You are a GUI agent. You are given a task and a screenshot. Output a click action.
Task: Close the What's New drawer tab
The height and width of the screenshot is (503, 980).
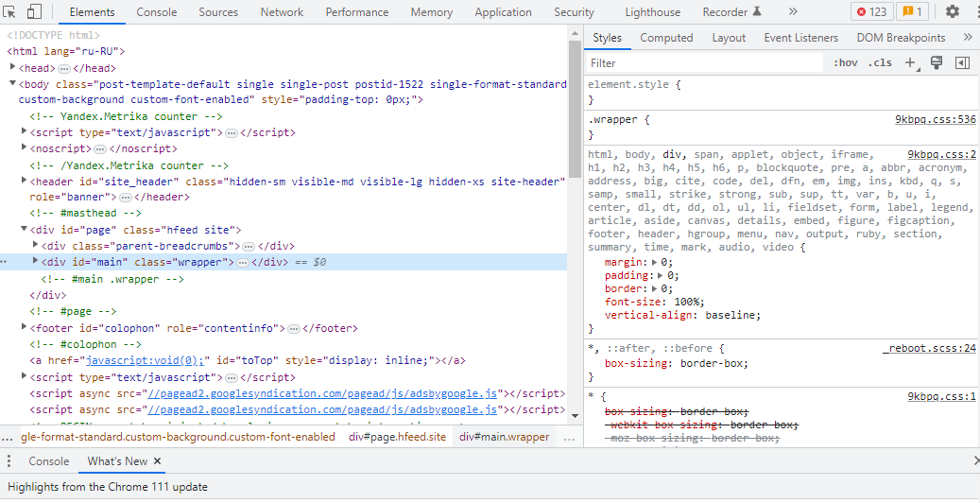click(158, 461)
